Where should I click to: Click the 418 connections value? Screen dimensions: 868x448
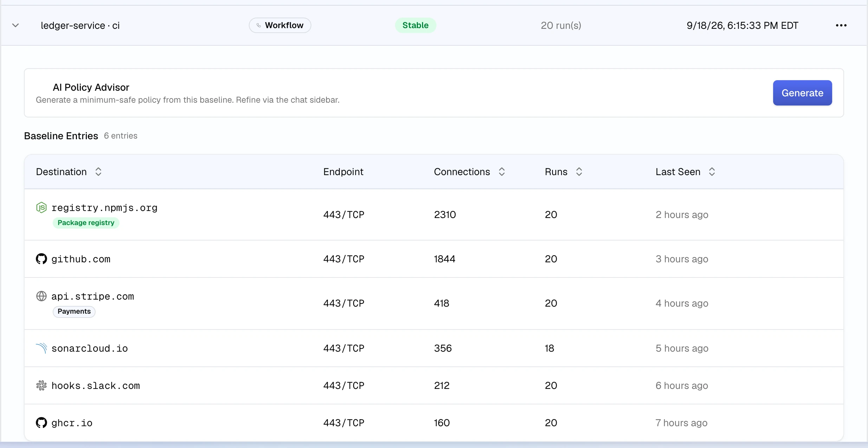tap(442, 303)
